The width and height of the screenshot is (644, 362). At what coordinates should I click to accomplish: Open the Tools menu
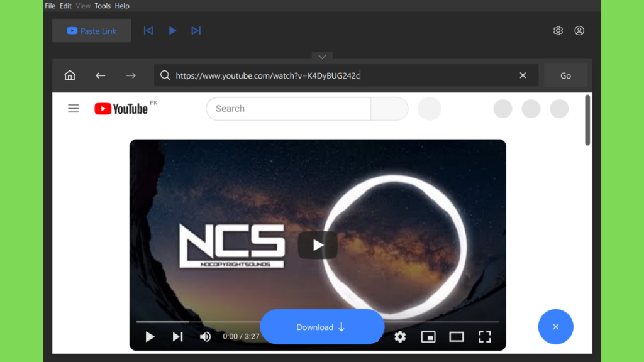coord(103,6)
